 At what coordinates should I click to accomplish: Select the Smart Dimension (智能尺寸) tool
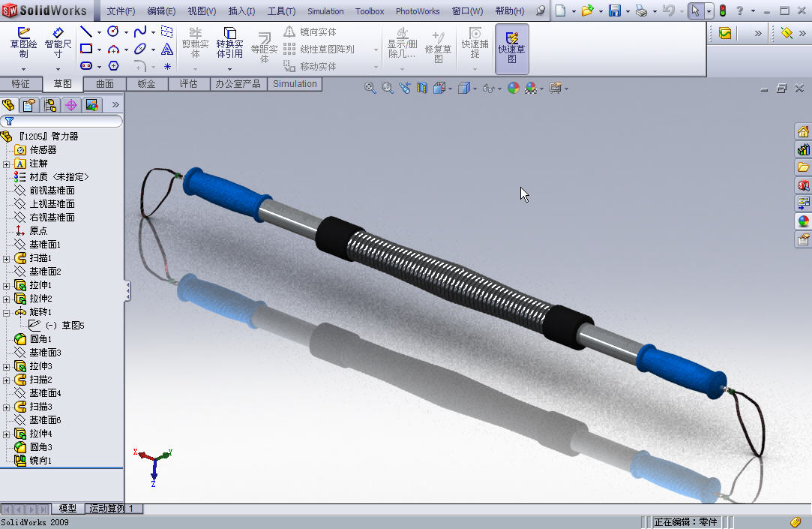(58, 43)
